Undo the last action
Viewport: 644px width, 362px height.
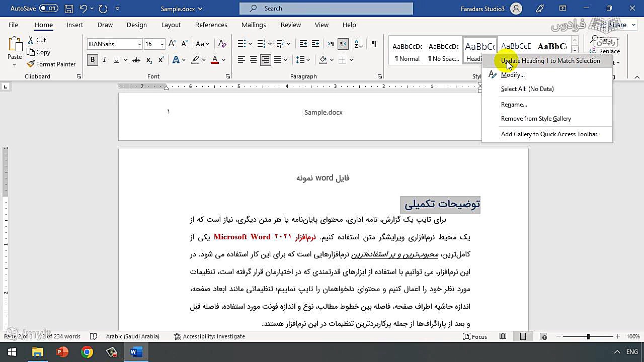84,9
